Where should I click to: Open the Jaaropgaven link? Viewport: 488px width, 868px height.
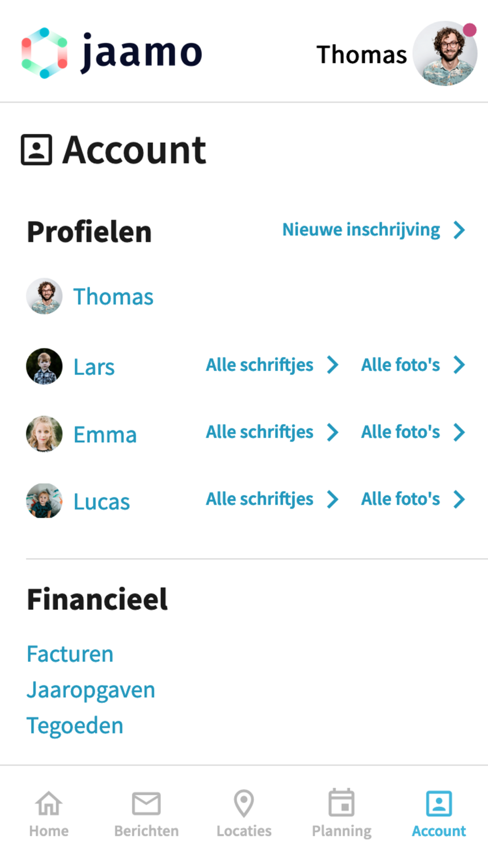91,690
